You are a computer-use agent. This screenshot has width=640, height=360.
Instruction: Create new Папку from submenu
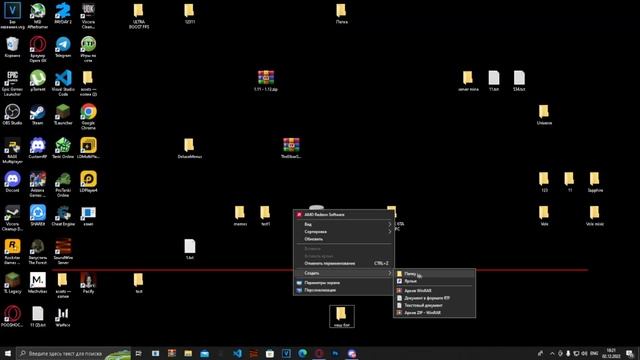coord(435,274)
